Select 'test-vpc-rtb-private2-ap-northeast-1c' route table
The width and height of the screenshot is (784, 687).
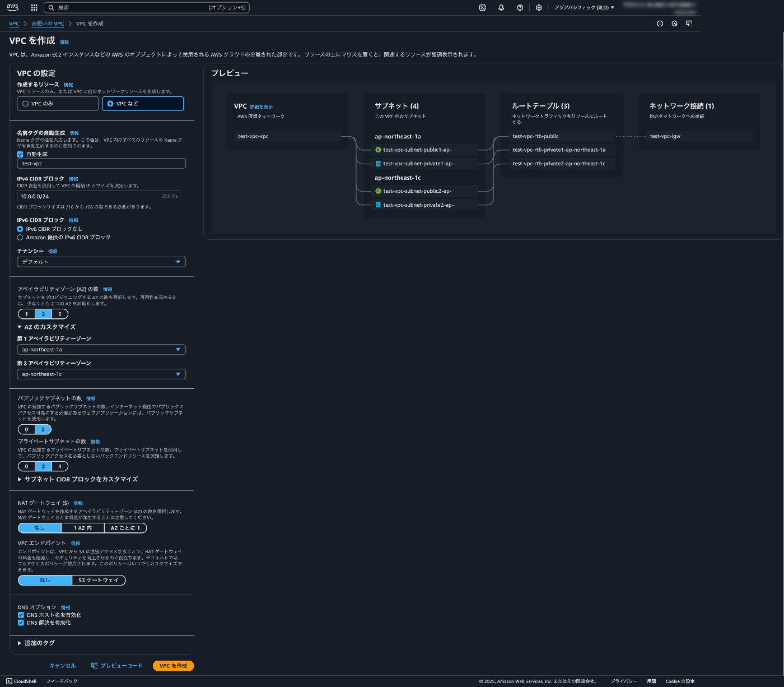(562, 164)
